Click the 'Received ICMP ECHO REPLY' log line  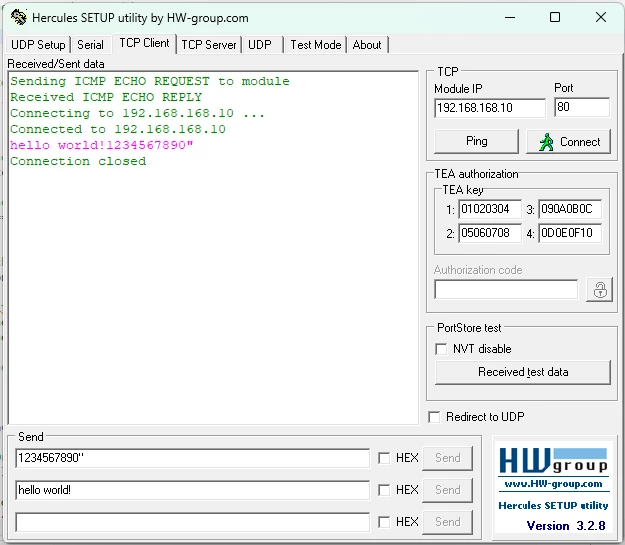pyautogui.click(x=106, y=97)
